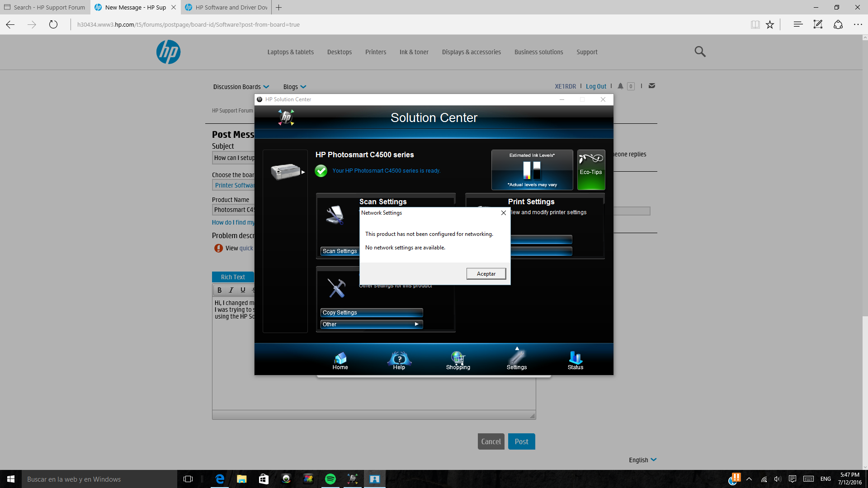Click the Copy Settings button

(372, 313)
